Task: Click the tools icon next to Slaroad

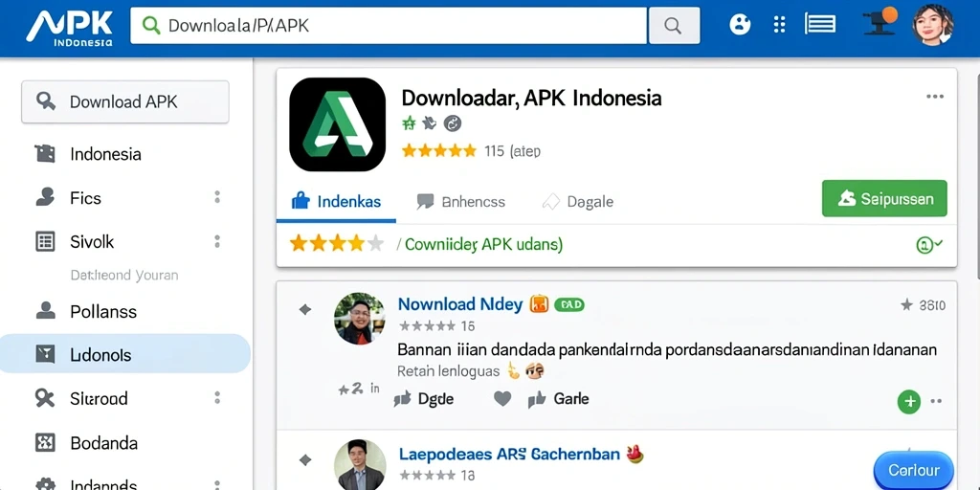Action: 45,398
